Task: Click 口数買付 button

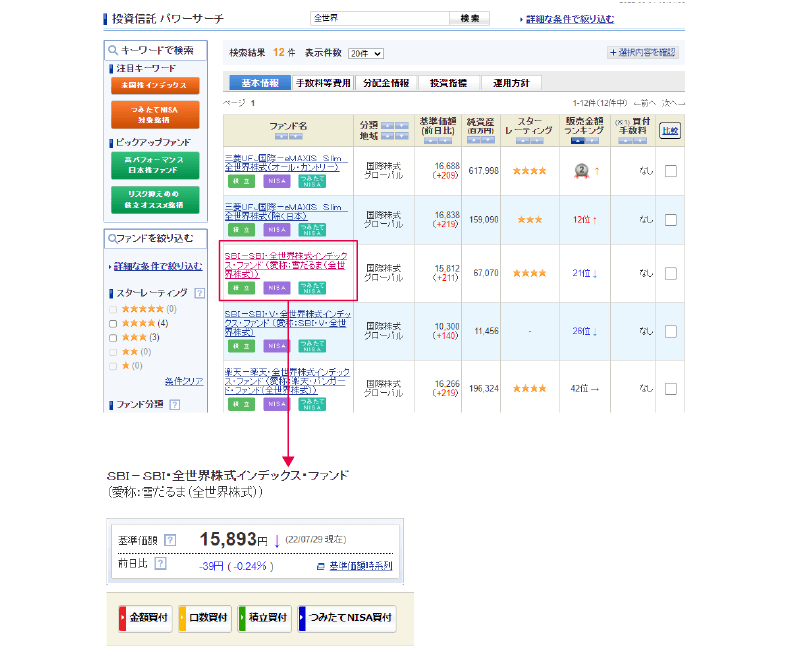Action: tap(205, 618)
